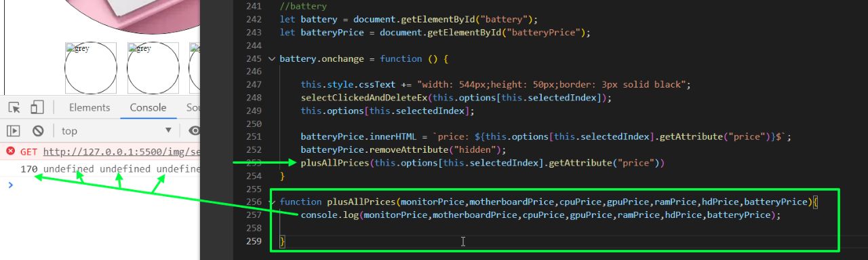868x260 pixels.
Task: Click the first grey broken image circle
Action: (x=90, y=69)
